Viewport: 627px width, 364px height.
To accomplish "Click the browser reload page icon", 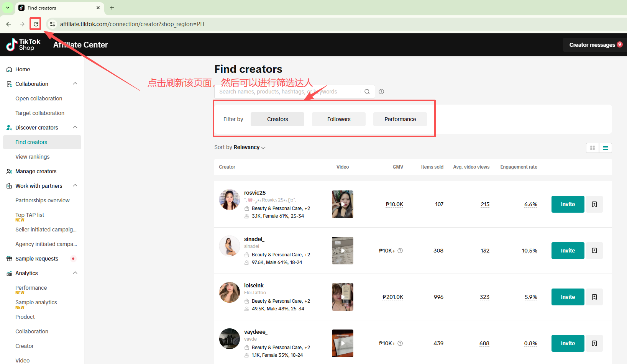I will (36, 24).
